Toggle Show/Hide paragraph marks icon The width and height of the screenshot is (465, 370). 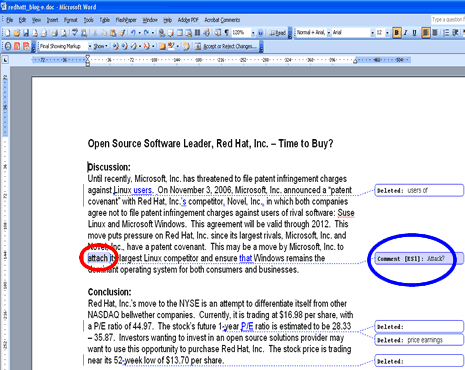(x=227, y=33)
